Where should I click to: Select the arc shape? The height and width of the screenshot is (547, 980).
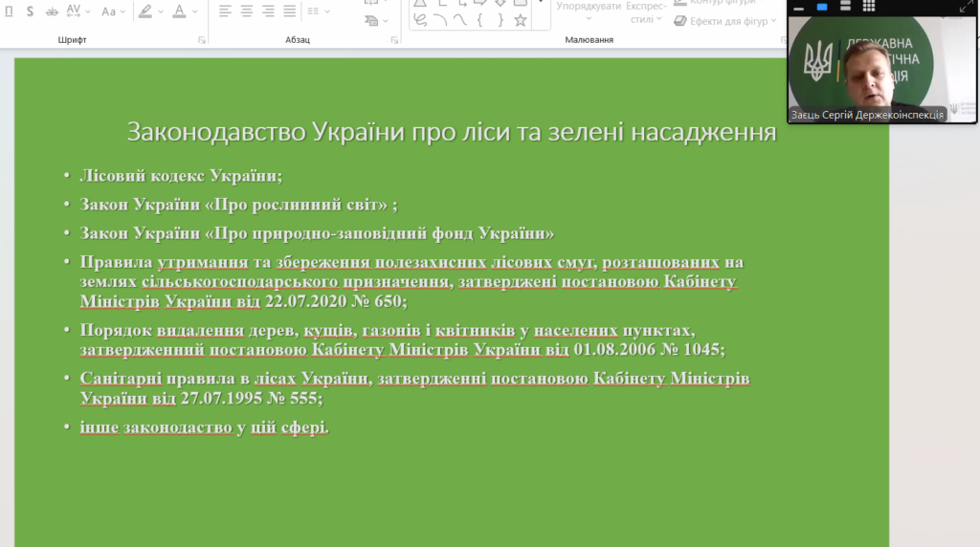tap(439, 19)
